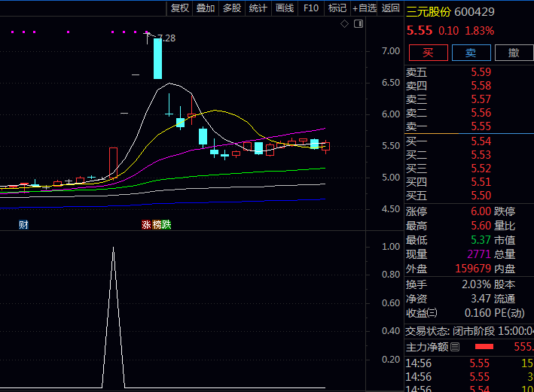Select the 画线 drawing tools item

pos(285,8)
